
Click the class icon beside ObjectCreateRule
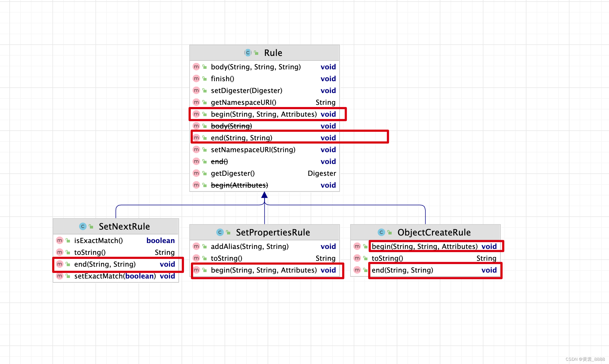point(381,232)
